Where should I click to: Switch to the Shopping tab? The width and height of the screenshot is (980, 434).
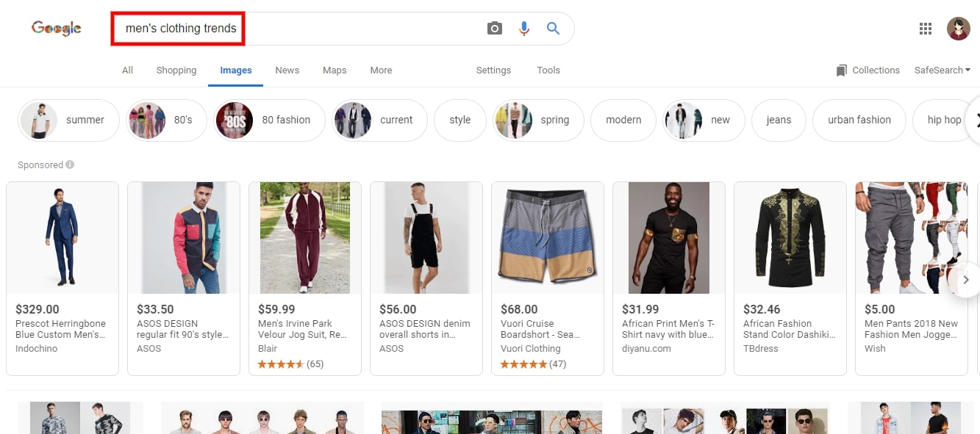point(176,70)
